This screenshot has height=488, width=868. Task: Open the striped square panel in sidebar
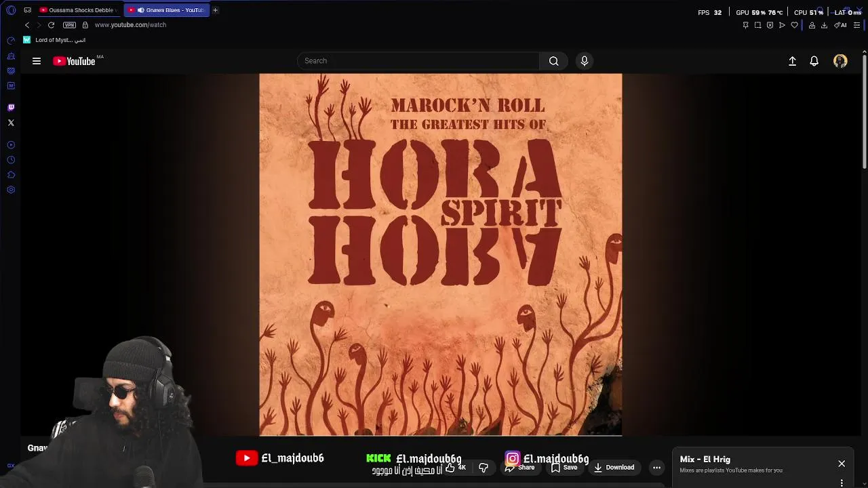point(11,70)
